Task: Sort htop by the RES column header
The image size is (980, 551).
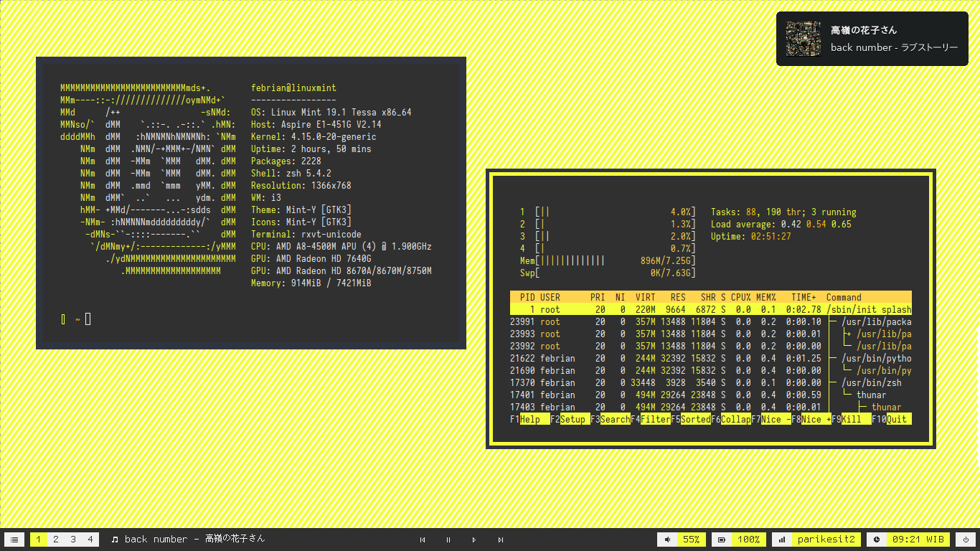Action: [x=678, y=297]
